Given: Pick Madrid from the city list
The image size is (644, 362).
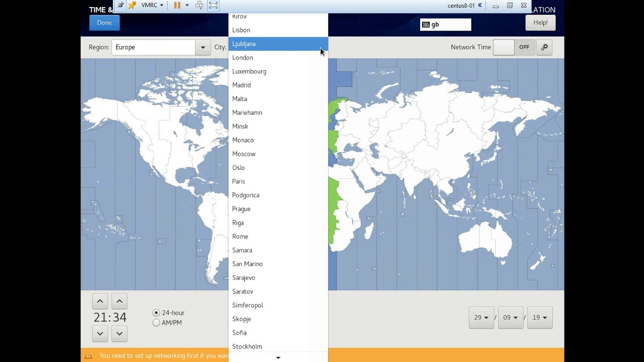Looking at the screenshot, I should [x=278, y=85].
